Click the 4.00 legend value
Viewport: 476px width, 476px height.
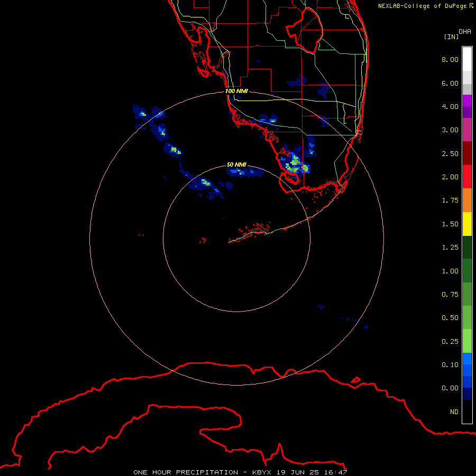click(450, 106)
